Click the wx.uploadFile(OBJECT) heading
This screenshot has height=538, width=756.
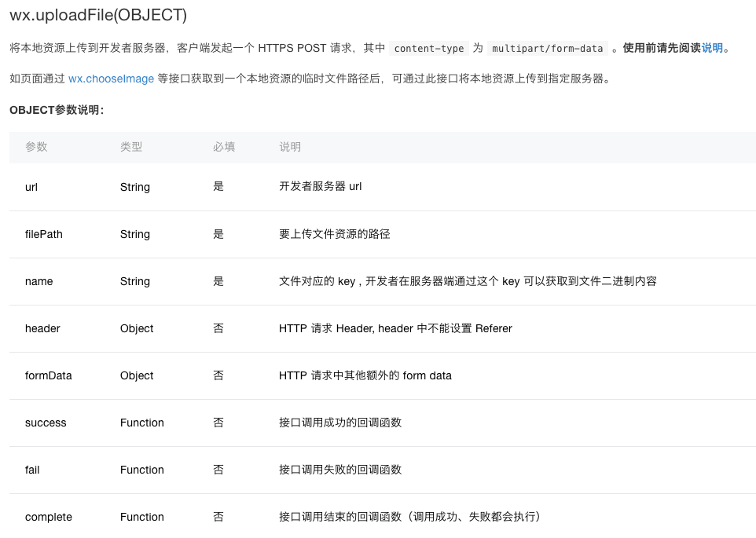click(x=98, y=15)
